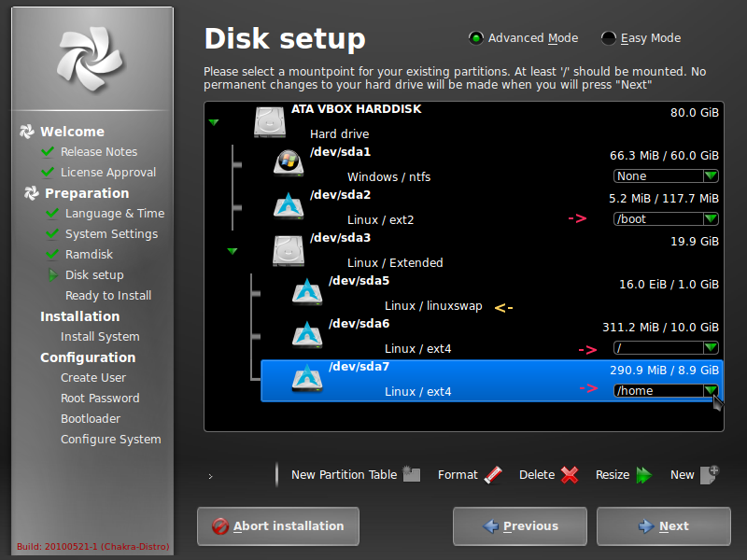The image size is (747, 560).
Task: Switch to Easy Mode
Action: 609,38
